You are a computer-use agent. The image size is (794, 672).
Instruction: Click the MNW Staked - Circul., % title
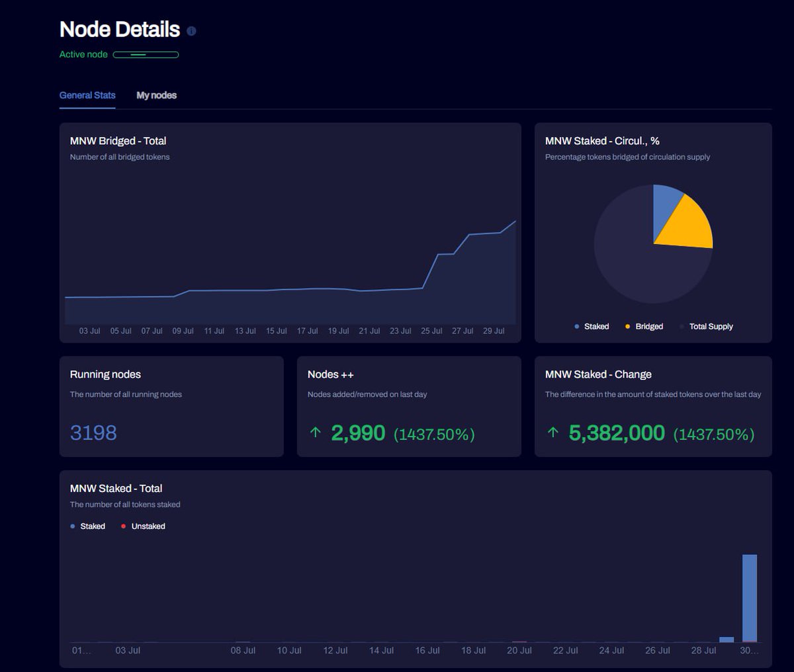pos(602,141)
